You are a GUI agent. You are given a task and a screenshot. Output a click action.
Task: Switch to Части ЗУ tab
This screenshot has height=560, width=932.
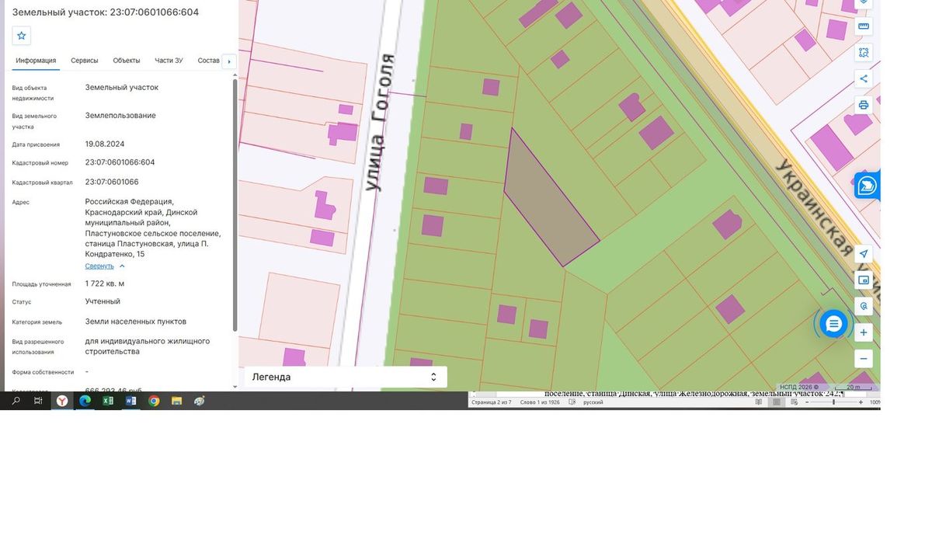point(169,61)
